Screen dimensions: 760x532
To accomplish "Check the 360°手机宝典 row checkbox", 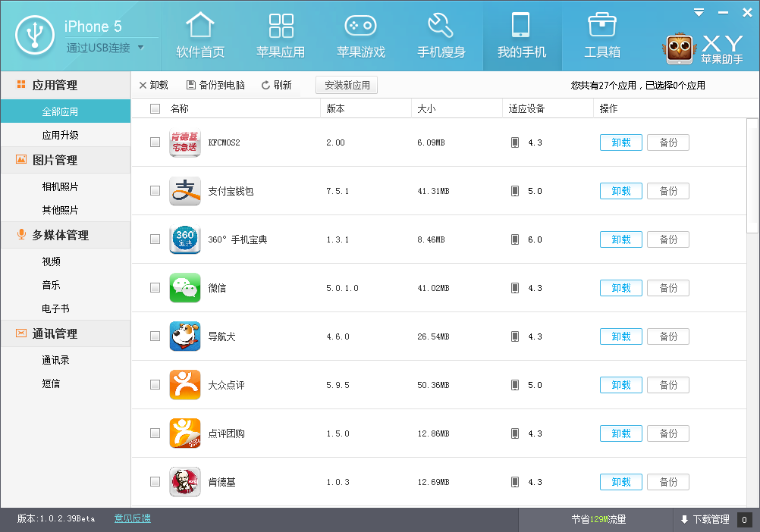I will coord(155,239).
